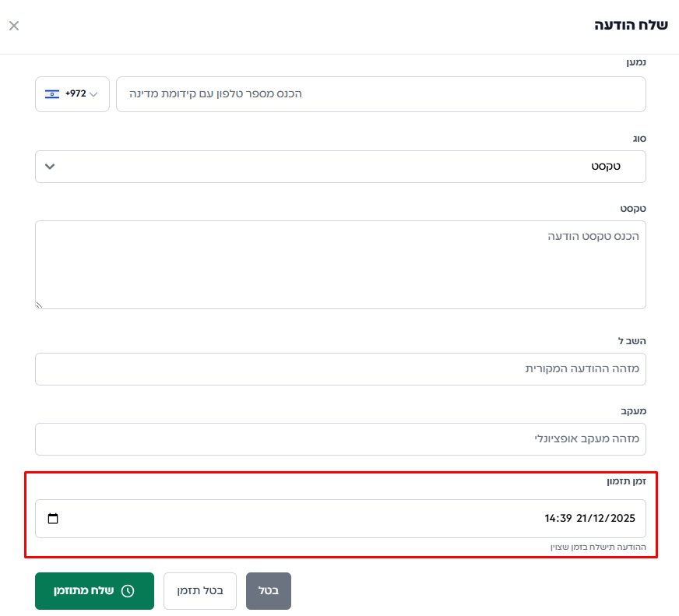This screenshot has height=616, width=679.
Task: Click the בטל תזמון cancel schedule button
Action: [200, 591]
